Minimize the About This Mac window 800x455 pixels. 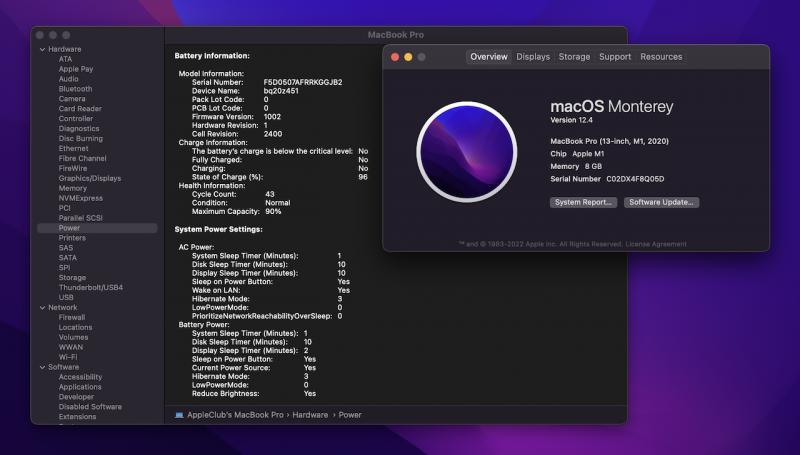408,57
